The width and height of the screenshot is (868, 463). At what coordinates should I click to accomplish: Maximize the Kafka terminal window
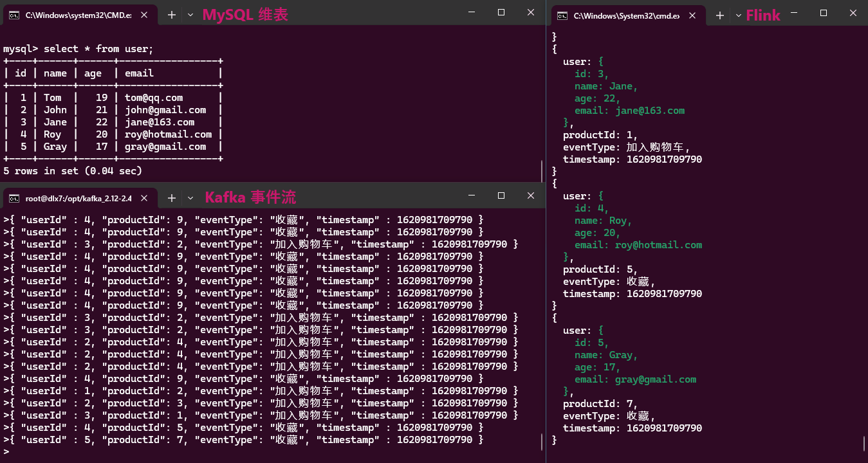click(501, 195)
